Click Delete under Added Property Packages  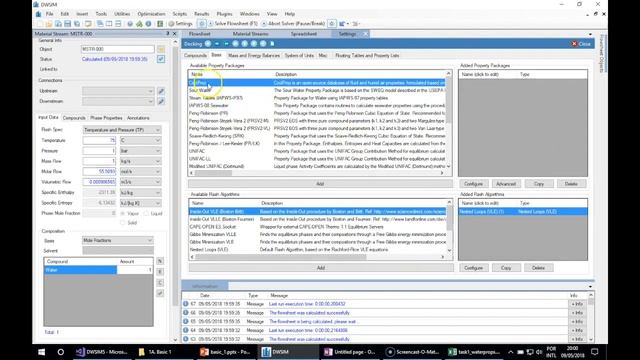tap(571, 184)
